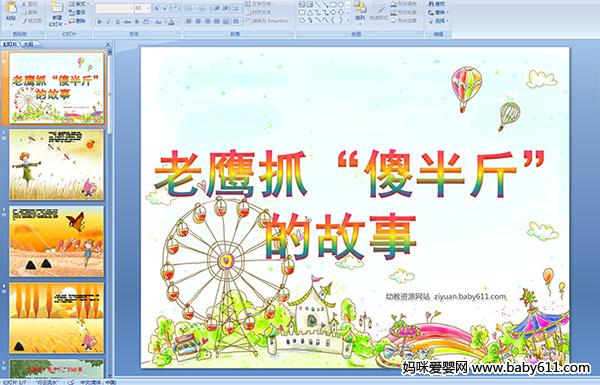Click the Find icon in editing group
This screenshot has width=600, height=385.
click(x=437, y=4)
